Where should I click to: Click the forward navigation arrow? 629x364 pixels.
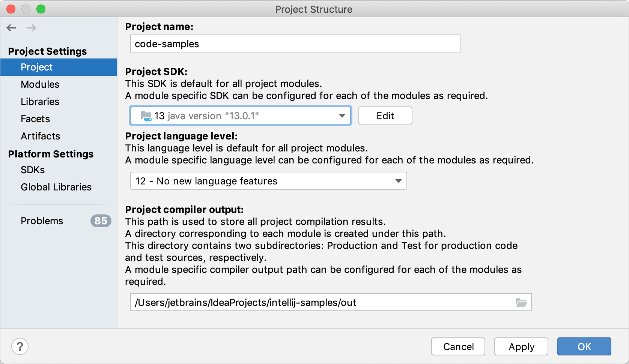click(32, 28)
